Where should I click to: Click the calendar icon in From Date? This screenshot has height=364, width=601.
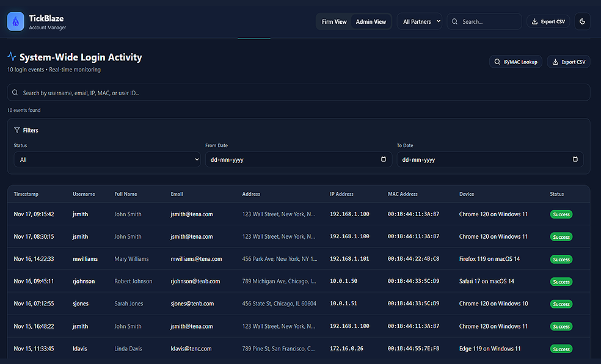(x=384, y=159)
